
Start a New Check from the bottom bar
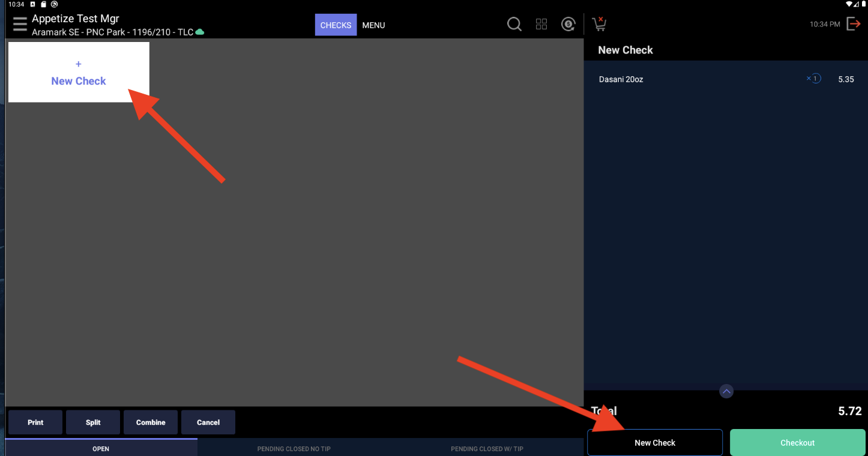click(654, 442)
